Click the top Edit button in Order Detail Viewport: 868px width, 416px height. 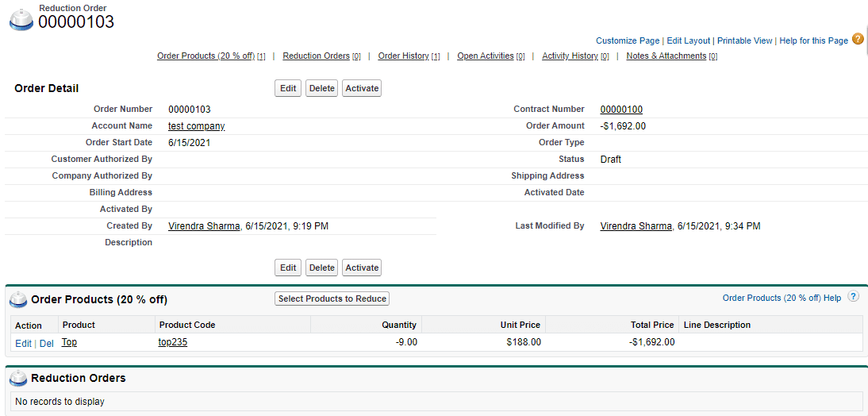click(288, 88)
